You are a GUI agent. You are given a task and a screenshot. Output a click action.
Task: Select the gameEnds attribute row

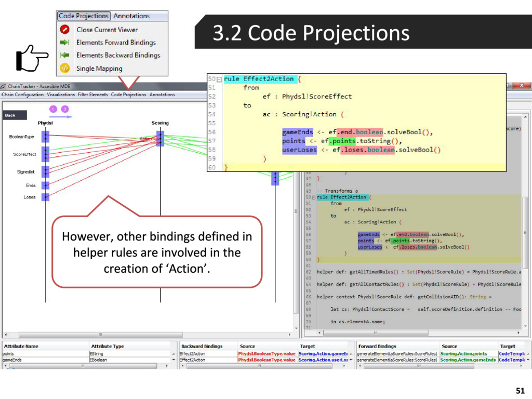86,360
